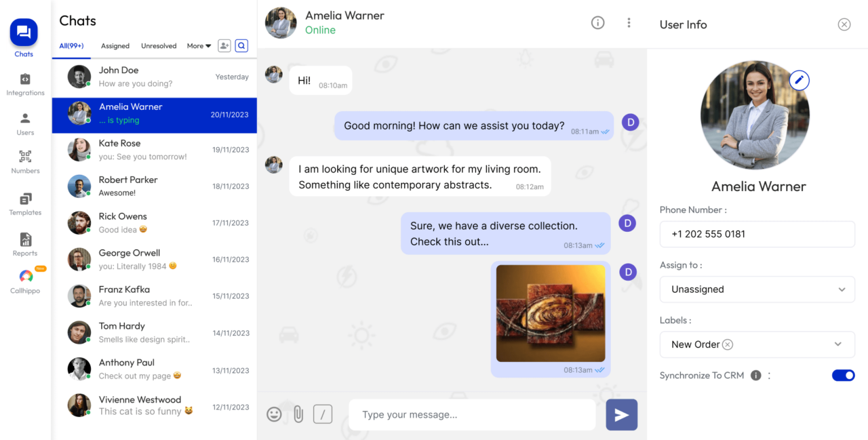Remove the New Order label
This screenshot has height=440, width=868.
pyautogui.click(x=728, y=344)
